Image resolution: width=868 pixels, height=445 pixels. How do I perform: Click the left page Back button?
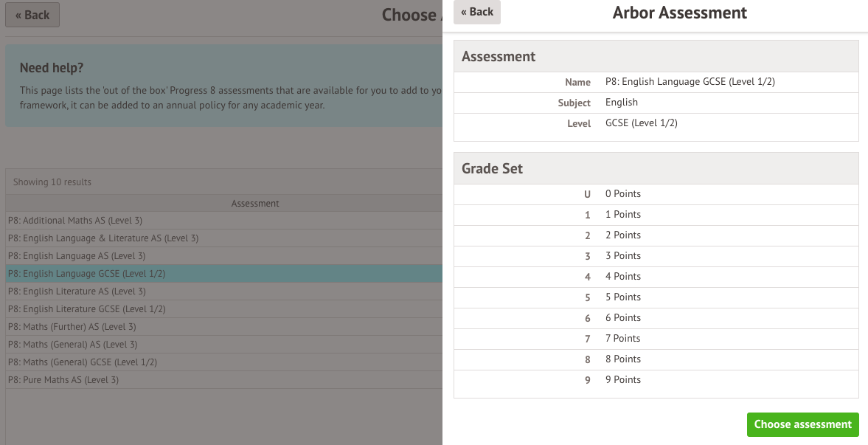(x=32, y=15)
